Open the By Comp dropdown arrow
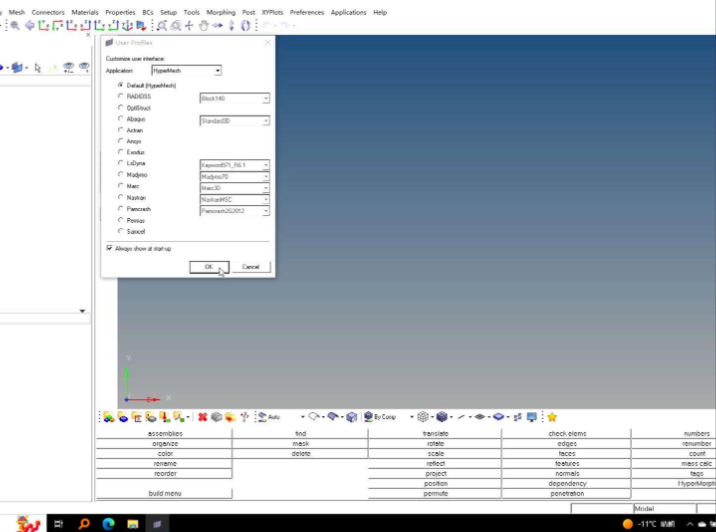716x532 pixels. tap(411, 417)
